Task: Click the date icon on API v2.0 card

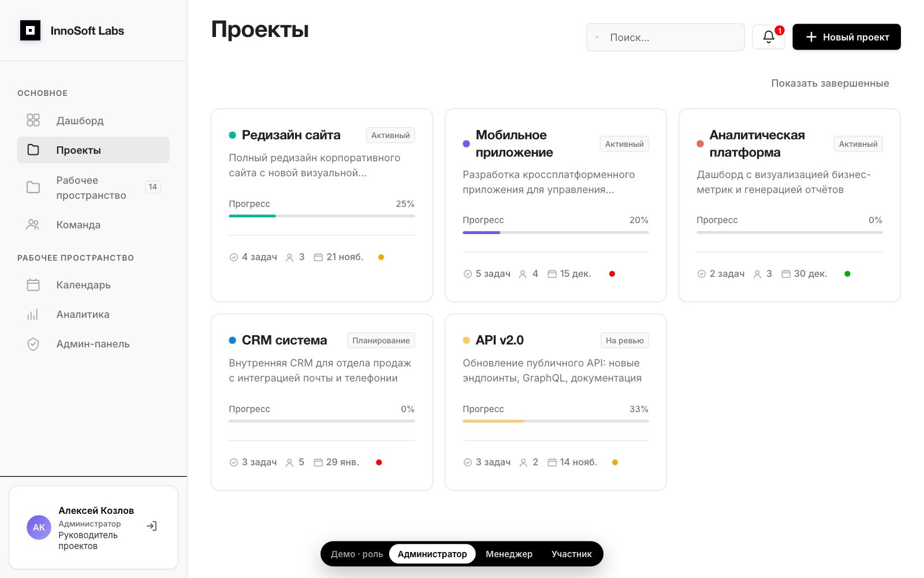Action: point(552,462)
